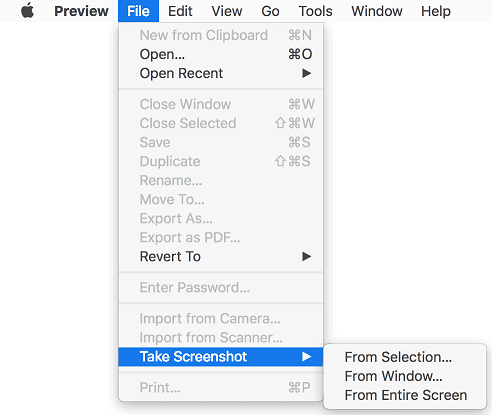Expand the Open Recent submenu
This screenshot has height=415, width=492.
point(221,73)
